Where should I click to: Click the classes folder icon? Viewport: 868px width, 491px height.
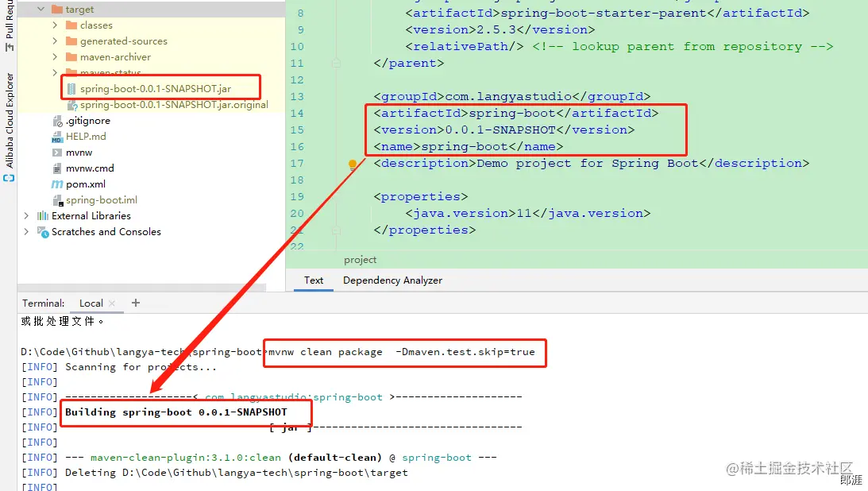click(x=71, y=25)
